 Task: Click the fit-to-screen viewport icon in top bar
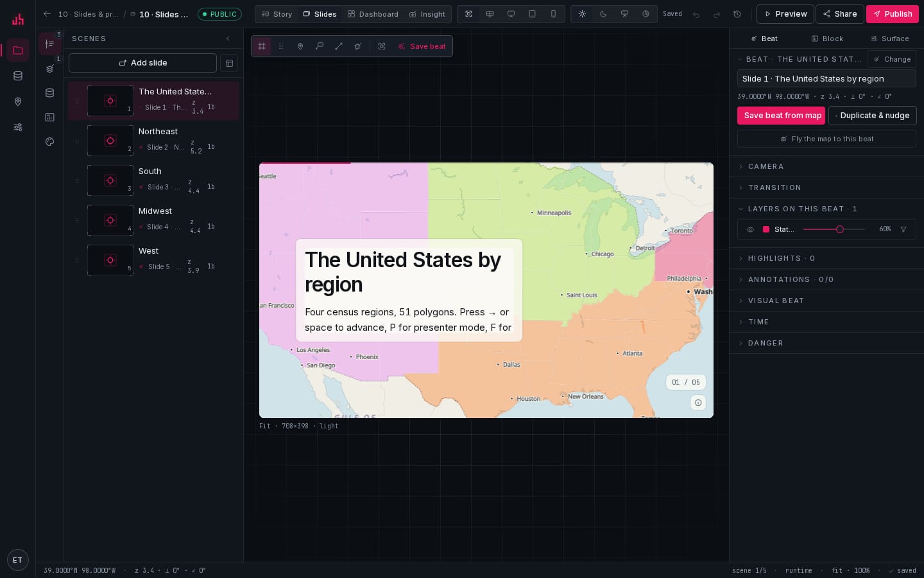469,14
